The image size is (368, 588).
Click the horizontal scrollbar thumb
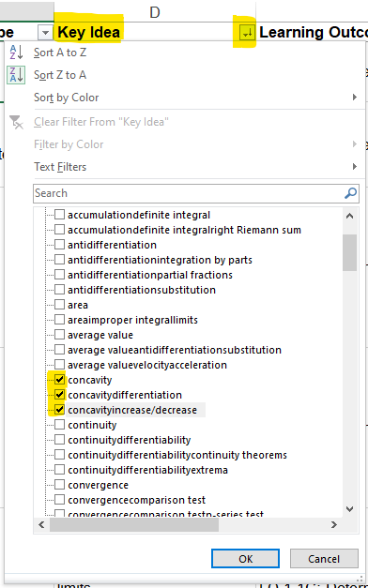134,524
